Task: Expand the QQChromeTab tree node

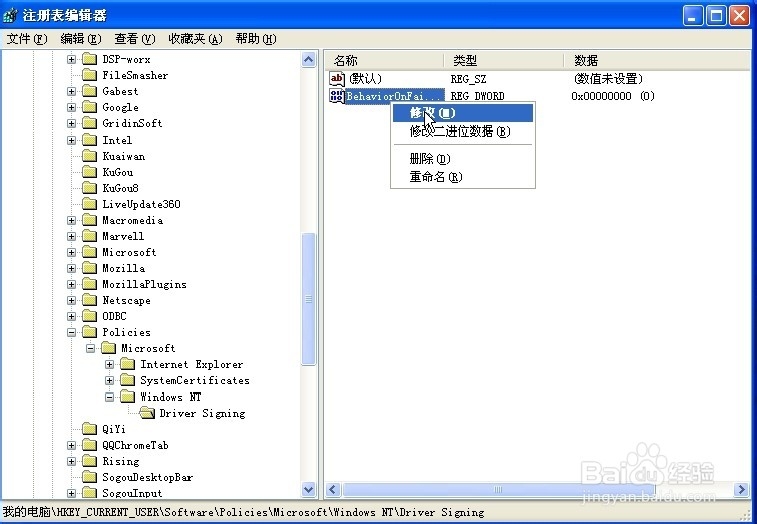Action: pos(71,445)
